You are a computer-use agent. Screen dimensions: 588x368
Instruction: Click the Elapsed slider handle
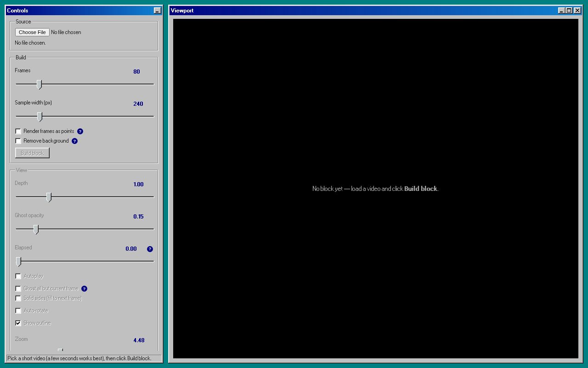pos(18,262)
